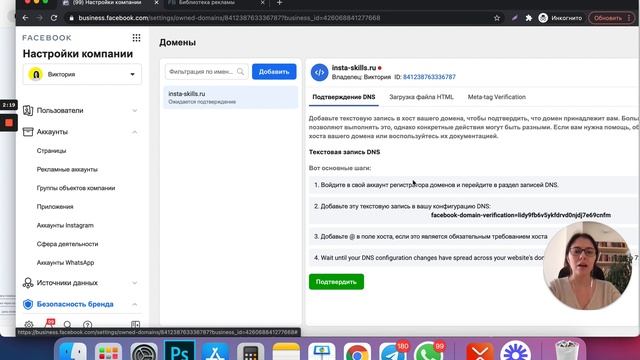Reload the current page

pyautogui.click(x=54, y=18)
